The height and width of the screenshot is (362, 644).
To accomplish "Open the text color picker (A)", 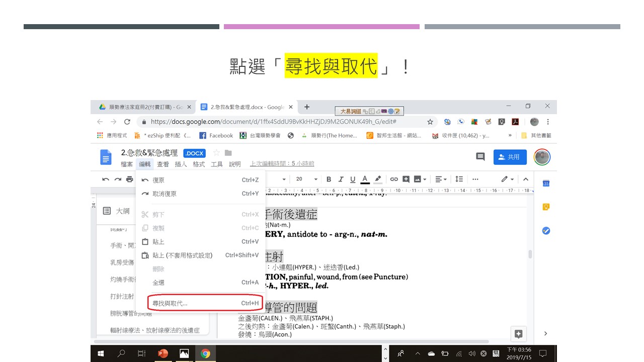I will point(365,179).
